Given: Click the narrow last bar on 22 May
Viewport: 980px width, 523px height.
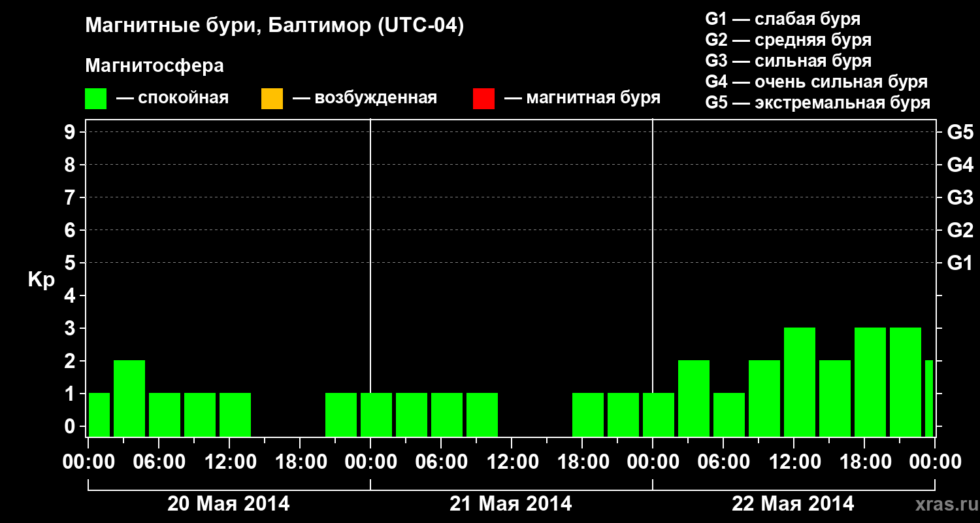Looking at the screenshot, I should coord(929,398).
